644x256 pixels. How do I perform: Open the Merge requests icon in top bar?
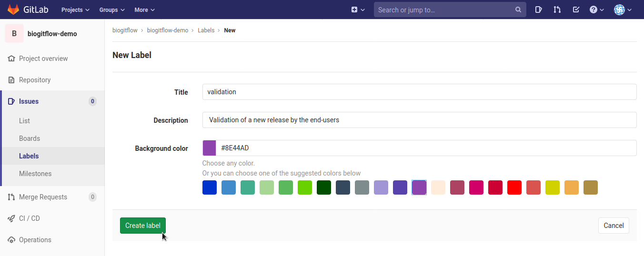(557, 10)
